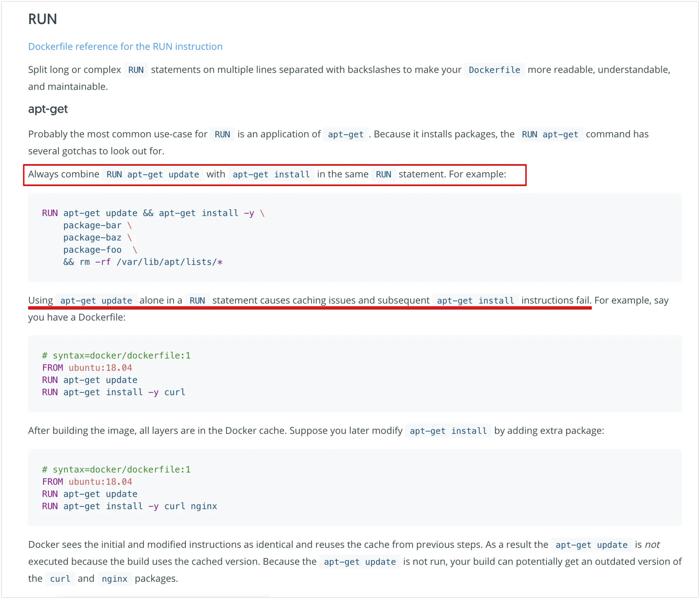Viewport: 700px width, 599px height.
Task: Click inline nginx code label in last paragraph
Action: click(115, 579)
